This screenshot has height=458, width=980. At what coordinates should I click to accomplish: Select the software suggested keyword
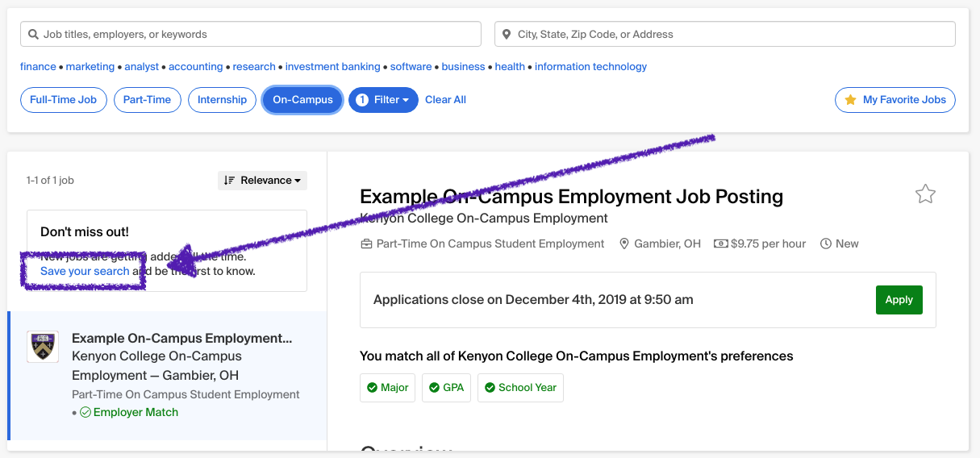point(411,67)
